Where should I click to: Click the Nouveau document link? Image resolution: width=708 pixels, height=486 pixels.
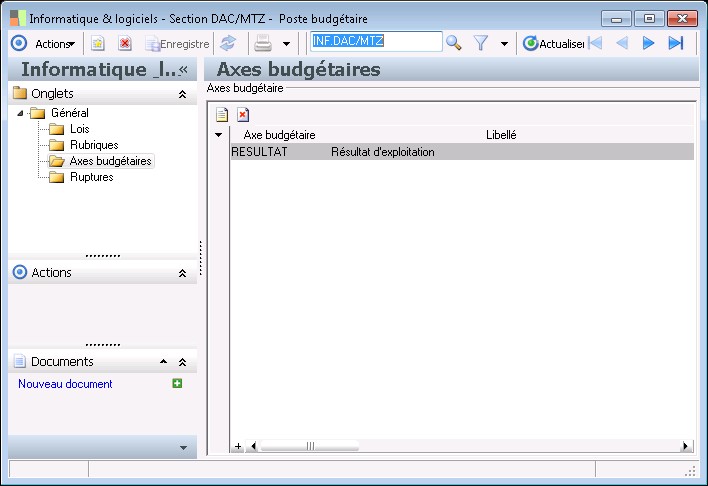[65, 384]
